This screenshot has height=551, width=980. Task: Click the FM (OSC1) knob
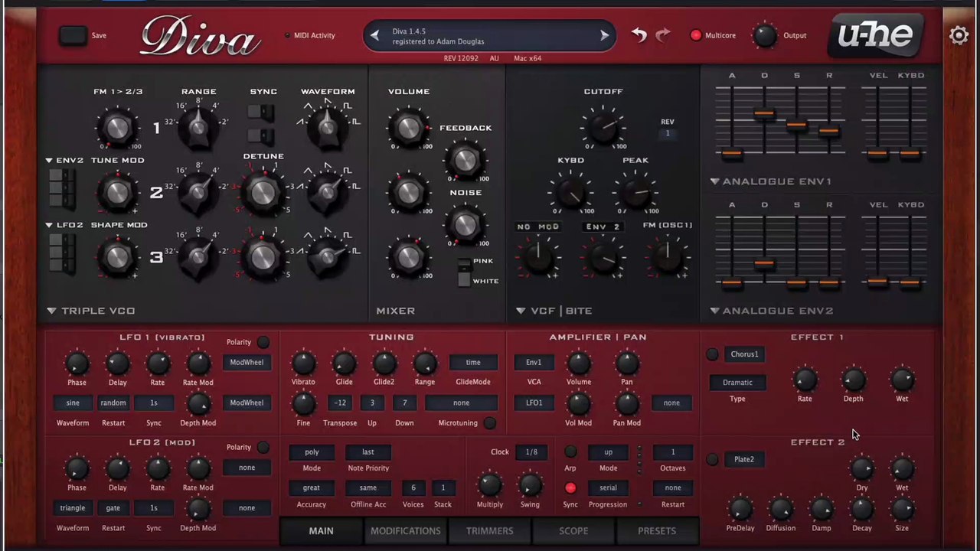pos(667,256)
